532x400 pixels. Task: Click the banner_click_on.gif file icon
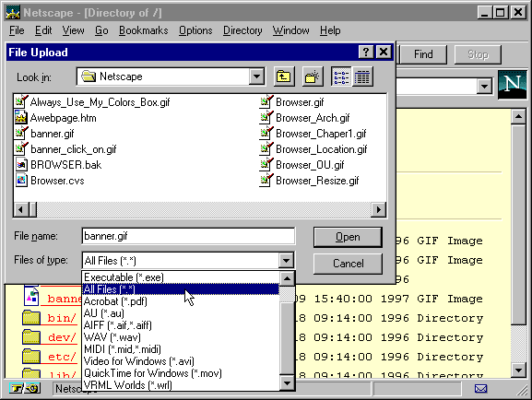point(21,148)
